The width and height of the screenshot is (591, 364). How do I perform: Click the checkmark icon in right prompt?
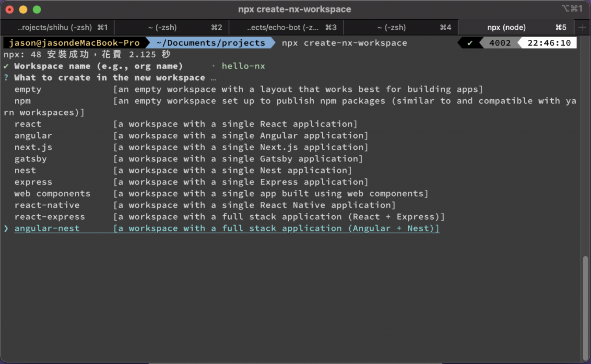pos(470,43)
